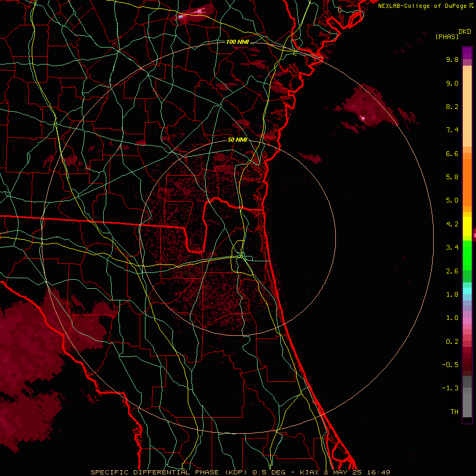Click the "TH" threshold label on legend

pyautogui.click(x=454, y=412)
